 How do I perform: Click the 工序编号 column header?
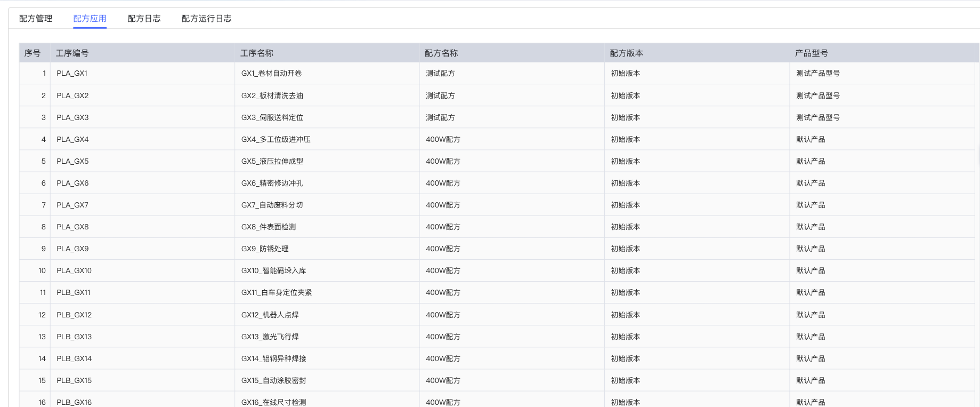point(72,53)
